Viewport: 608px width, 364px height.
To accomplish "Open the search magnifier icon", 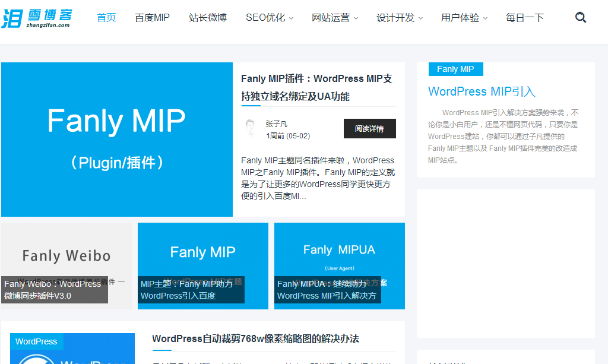I will pyautogui.click(x=581, y=17).
